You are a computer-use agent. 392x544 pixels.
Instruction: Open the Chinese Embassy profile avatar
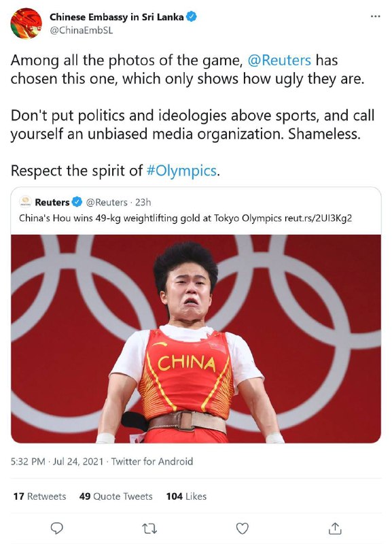click(26, 21)
